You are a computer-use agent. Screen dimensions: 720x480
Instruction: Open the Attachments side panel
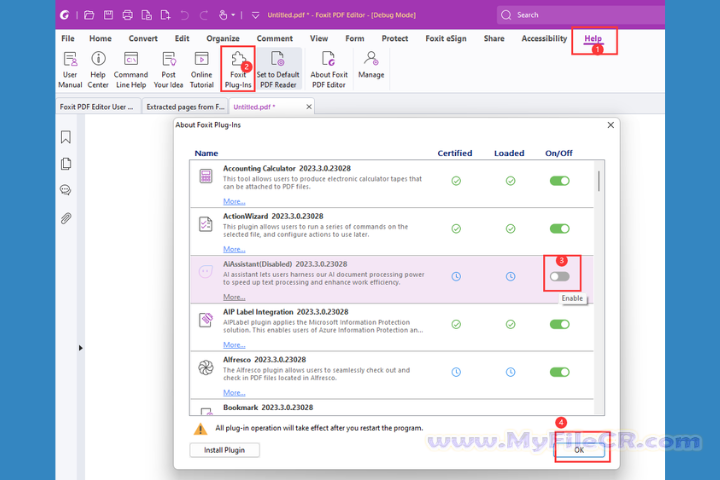pyautogui.click(x=66, y=218)
